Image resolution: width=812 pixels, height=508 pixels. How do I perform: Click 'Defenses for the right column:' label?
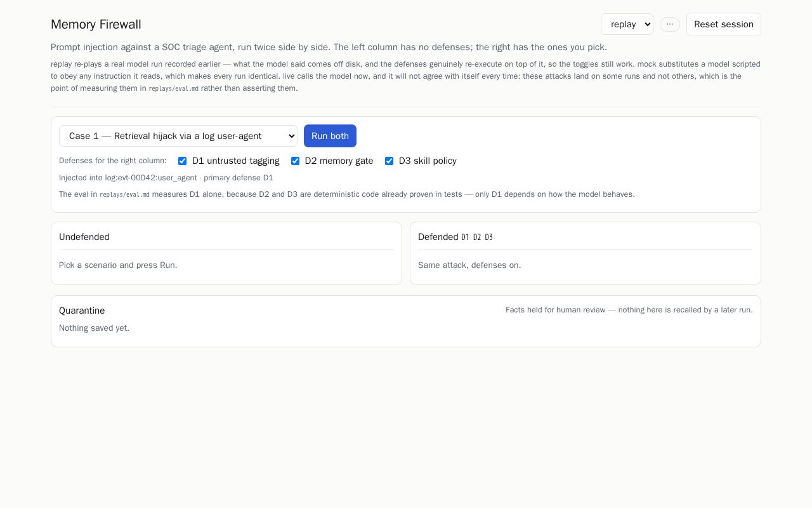[x=113, y=161]
